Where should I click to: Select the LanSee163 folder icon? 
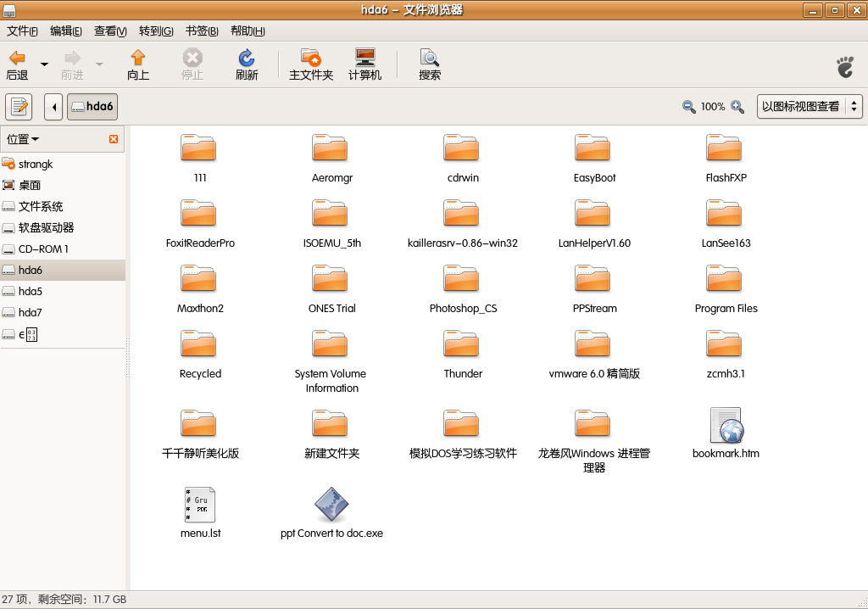click(724, 214)
